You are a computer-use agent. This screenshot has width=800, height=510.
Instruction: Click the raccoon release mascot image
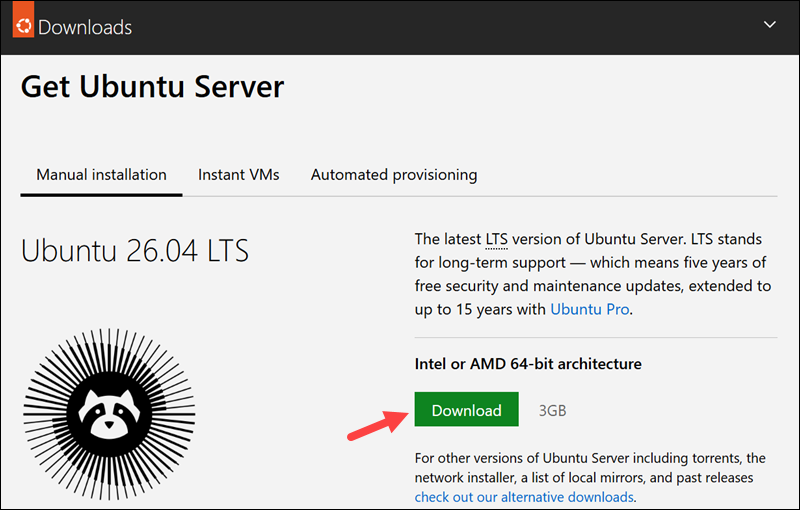pos(109,414)
